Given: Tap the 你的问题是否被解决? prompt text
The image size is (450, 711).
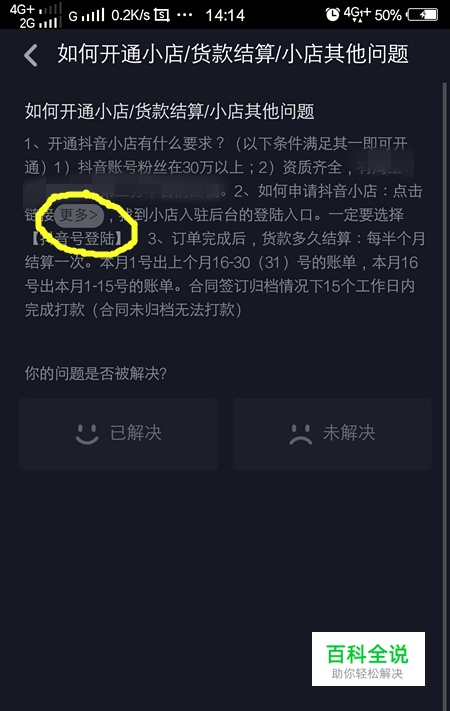Looking at the screenshot, I should click(96, 373).
